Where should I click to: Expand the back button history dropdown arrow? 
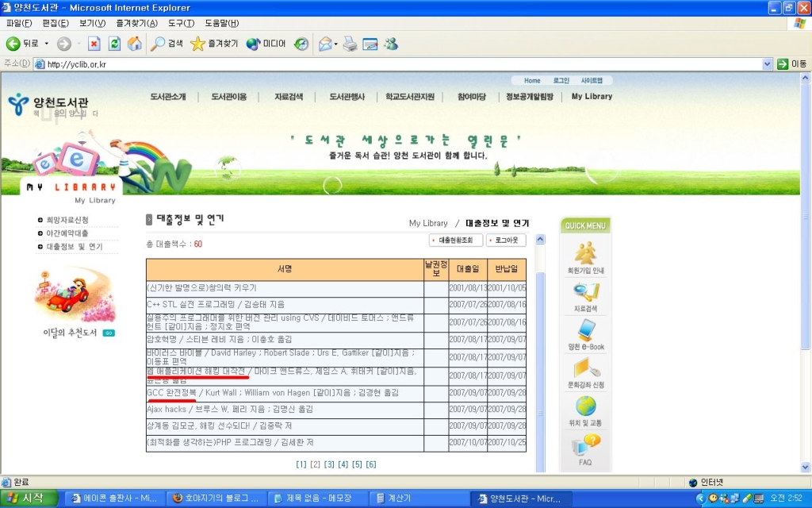tap(46, 44)
